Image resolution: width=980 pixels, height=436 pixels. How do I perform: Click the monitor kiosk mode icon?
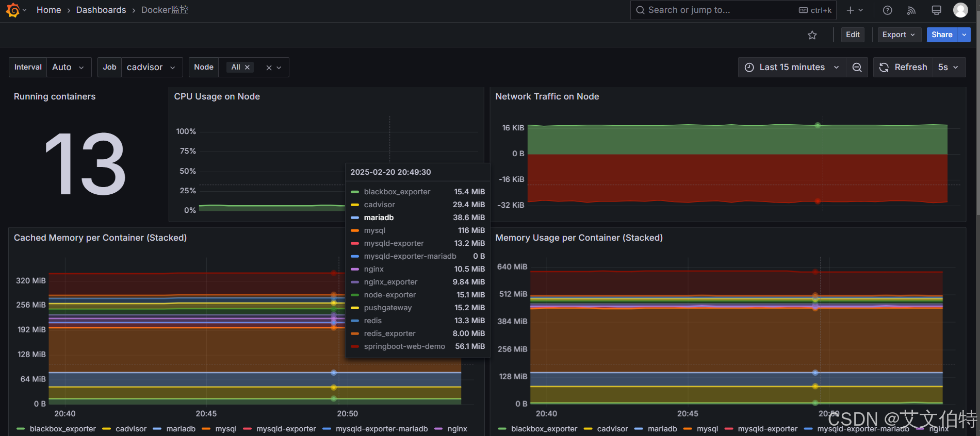pos(937,10)
